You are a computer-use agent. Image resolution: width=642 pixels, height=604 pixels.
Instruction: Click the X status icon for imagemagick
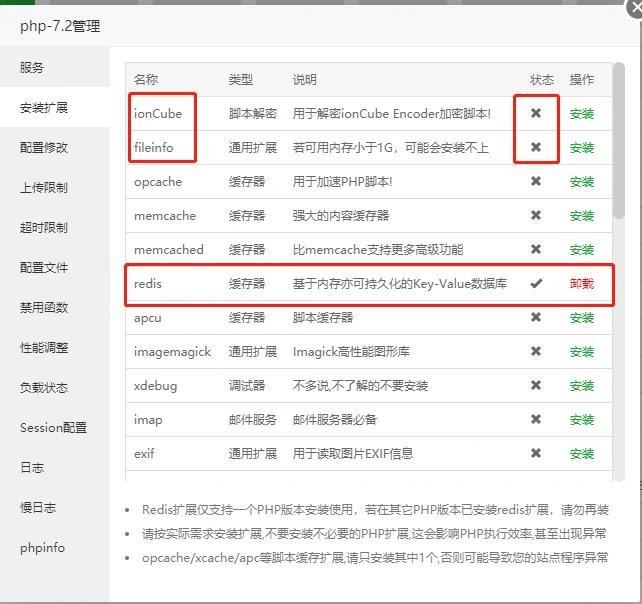coord(536,351)
